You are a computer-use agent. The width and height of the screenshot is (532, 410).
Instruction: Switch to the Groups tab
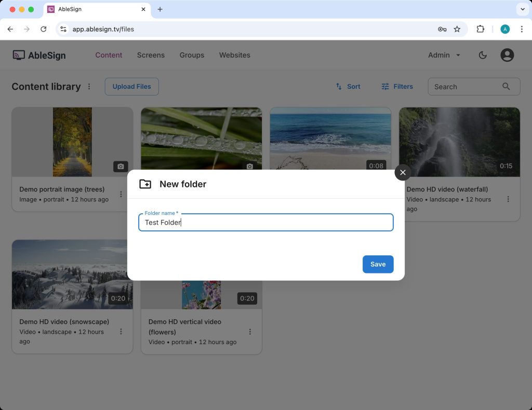(192, 55)
